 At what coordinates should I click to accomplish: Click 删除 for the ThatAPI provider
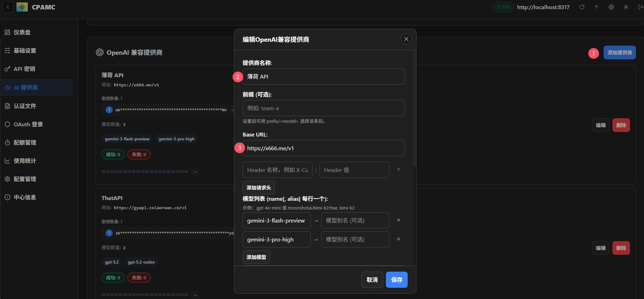click(621, 248)
